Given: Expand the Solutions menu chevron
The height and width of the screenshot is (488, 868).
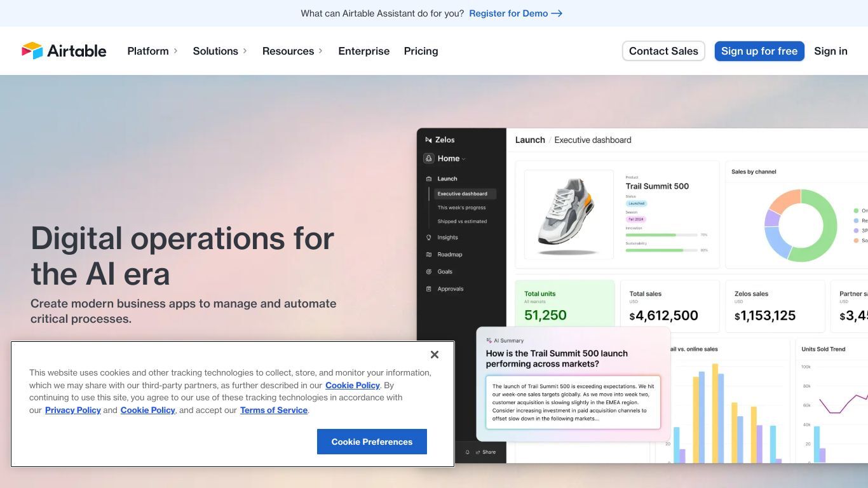Looking at the screenshot, I should coord(245,51).
